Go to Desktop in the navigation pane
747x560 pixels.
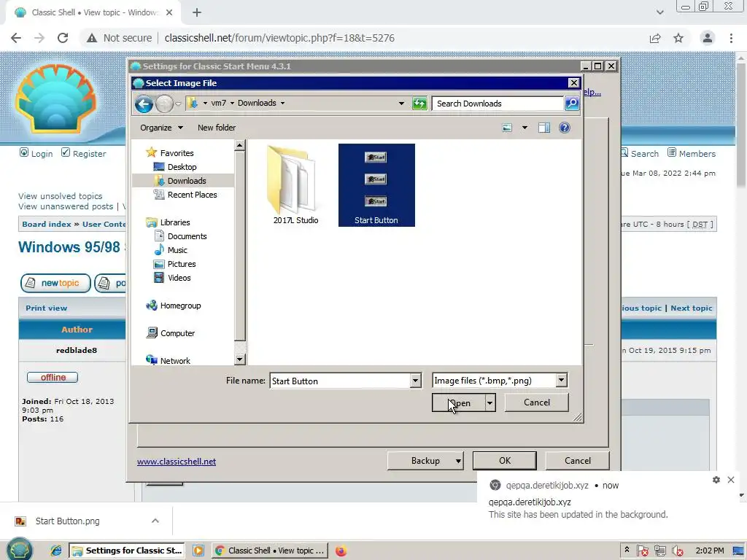click(182, 167)
